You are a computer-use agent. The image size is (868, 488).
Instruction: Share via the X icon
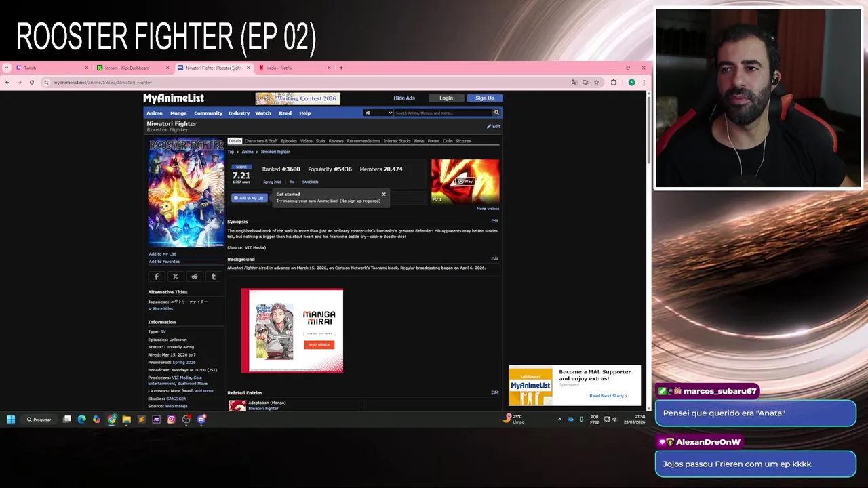click(x=176, y=277)
